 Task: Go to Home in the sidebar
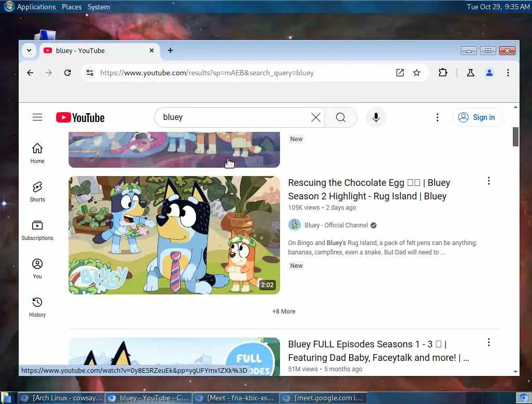click(37, 153)
